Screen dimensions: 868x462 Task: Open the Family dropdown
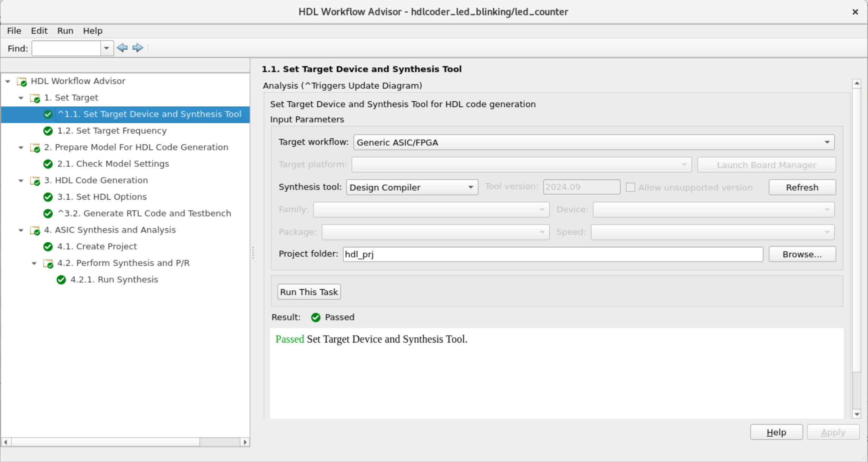point(431,210)
